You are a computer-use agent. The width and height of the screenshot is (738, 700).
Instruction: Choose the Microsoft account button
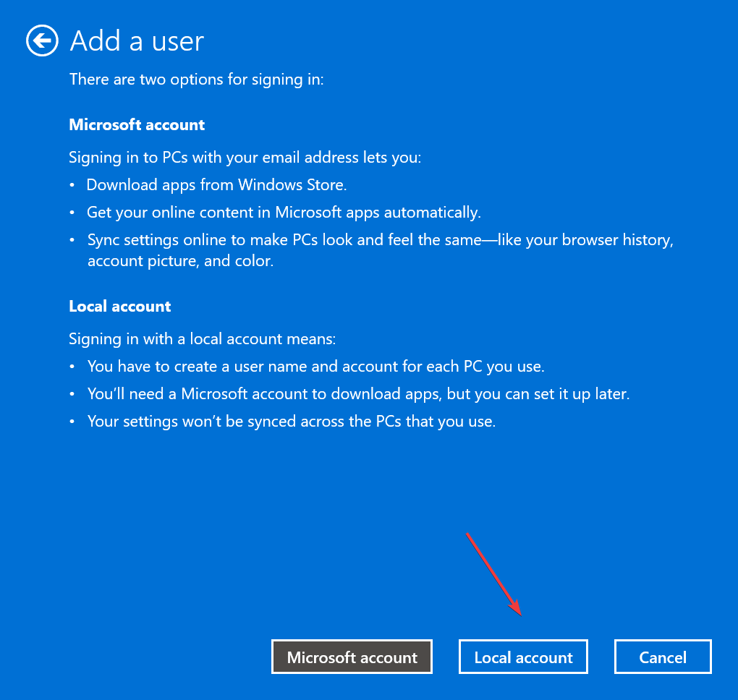point(352,657)
